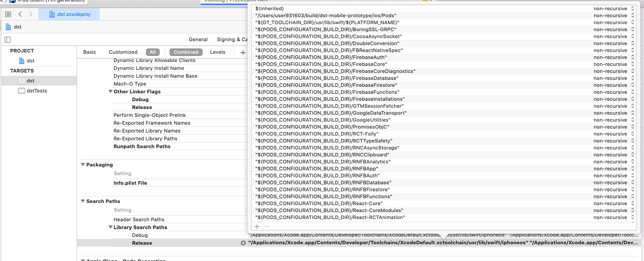The width and height of the screenshot is (644, 261).
Task: Go back with the left chevron
Action: pyautogui.click(x=20, y=14)
